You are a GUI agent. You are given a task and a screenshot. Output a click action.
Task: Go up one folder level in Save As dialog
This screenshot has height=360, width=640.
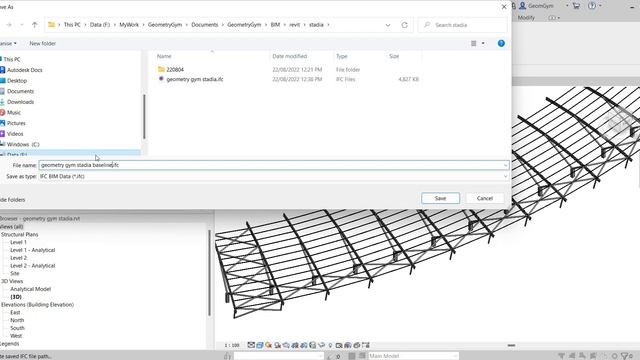[x=35, y=25]
